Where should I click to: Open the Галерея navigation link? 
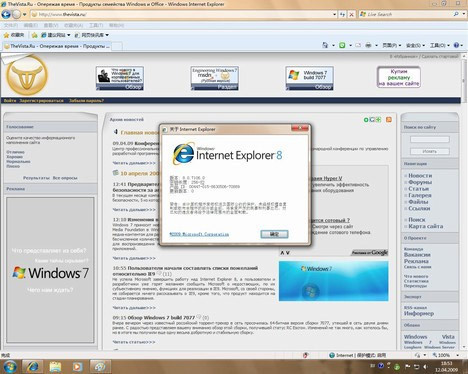(x=420, y=195)
